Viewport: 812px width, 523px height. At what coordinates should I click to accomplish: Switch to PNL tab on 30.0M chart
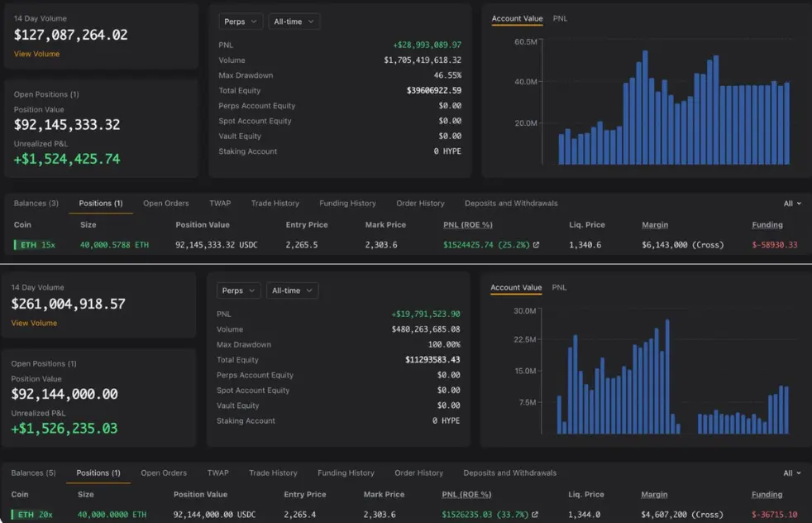pyautogui.click(x=559, y=288)
